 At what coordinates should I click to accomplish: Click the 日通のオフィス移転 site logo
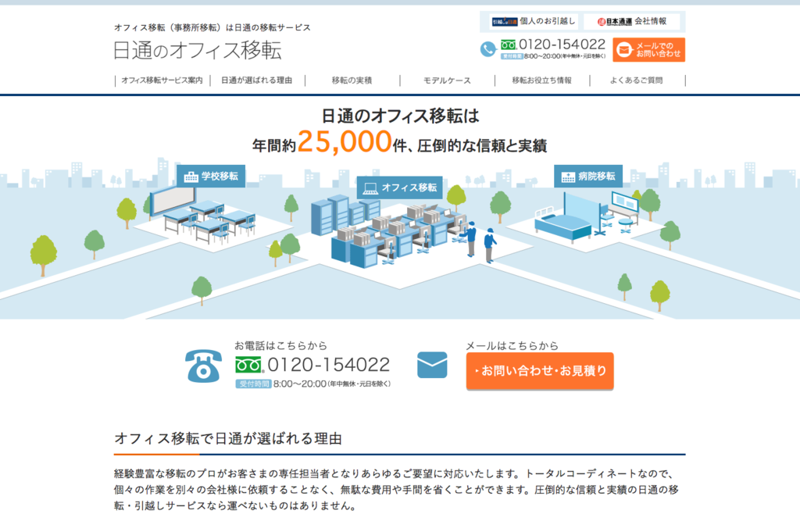197,50
